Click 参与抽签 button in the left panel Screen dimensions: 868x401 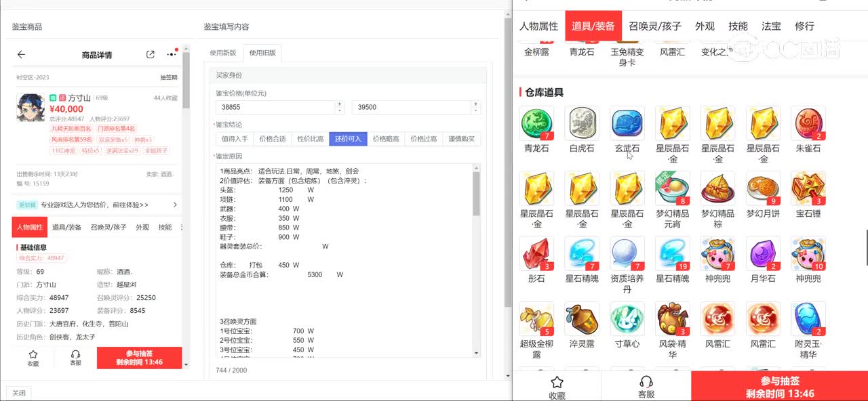pos(140,358)
